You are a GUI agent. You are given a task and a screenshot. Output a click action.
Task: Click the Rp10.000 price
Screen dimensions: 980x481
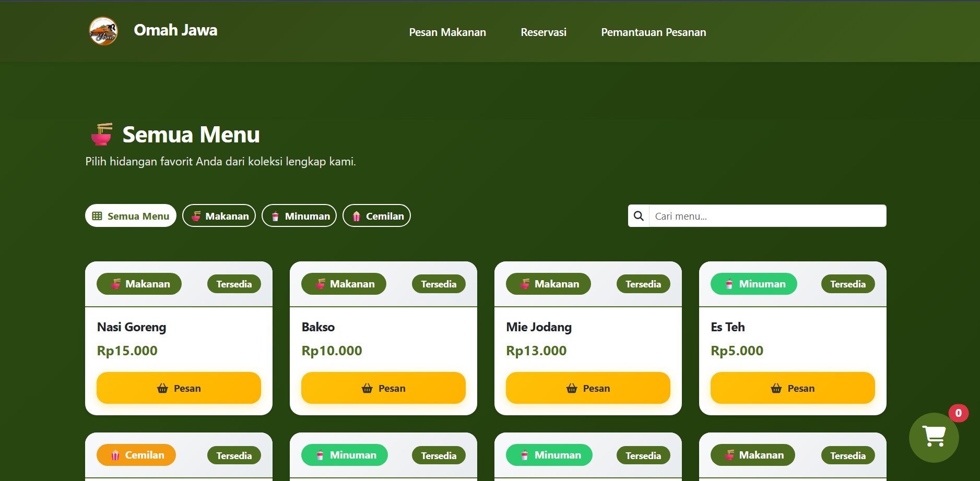tap(332, 351)
